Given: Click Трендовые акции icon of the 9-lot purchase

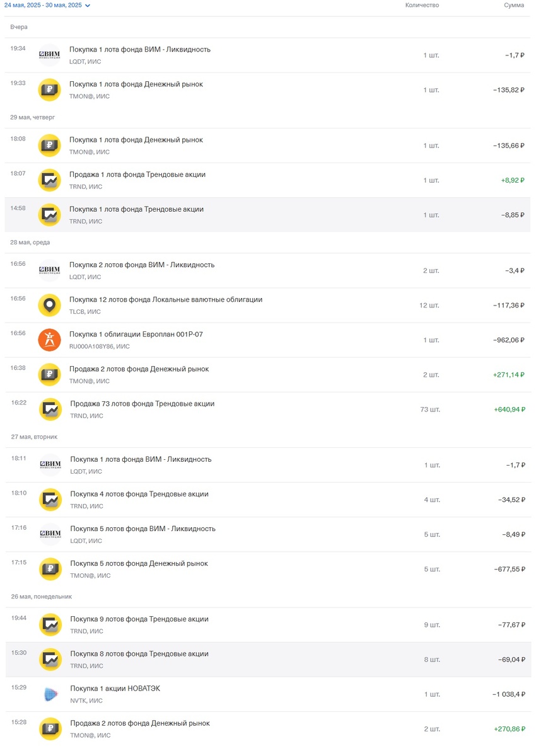Looking at the screenshot, I should (50, 624).
